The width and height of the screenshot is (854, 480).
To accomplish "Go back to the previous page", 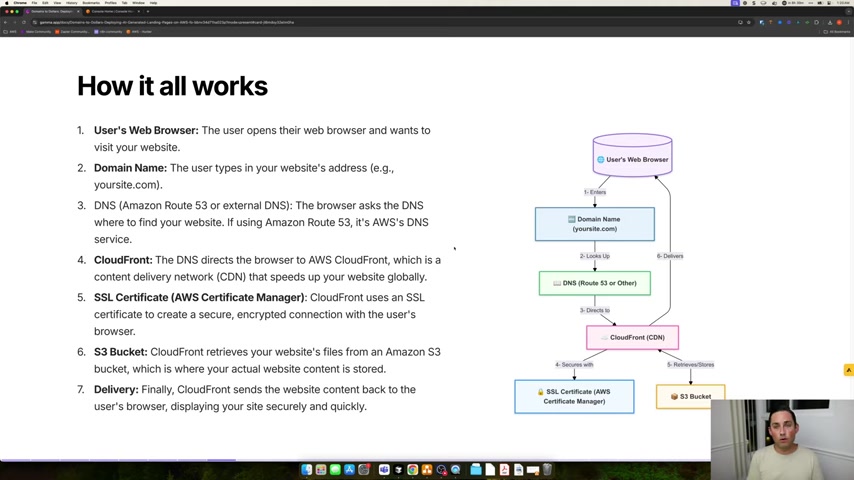I will (x=5, y=22).
